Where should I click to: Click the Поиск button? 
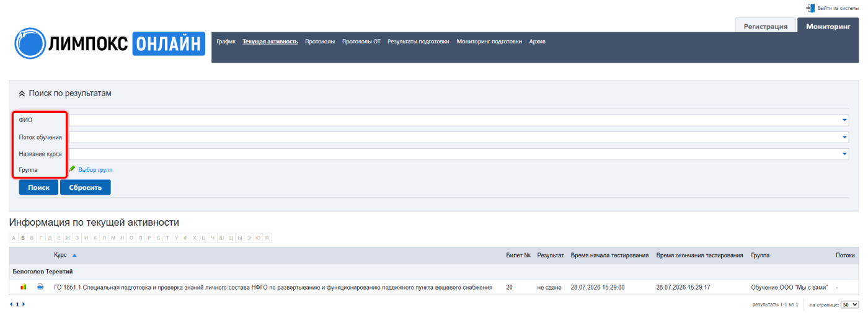[38, 187]
